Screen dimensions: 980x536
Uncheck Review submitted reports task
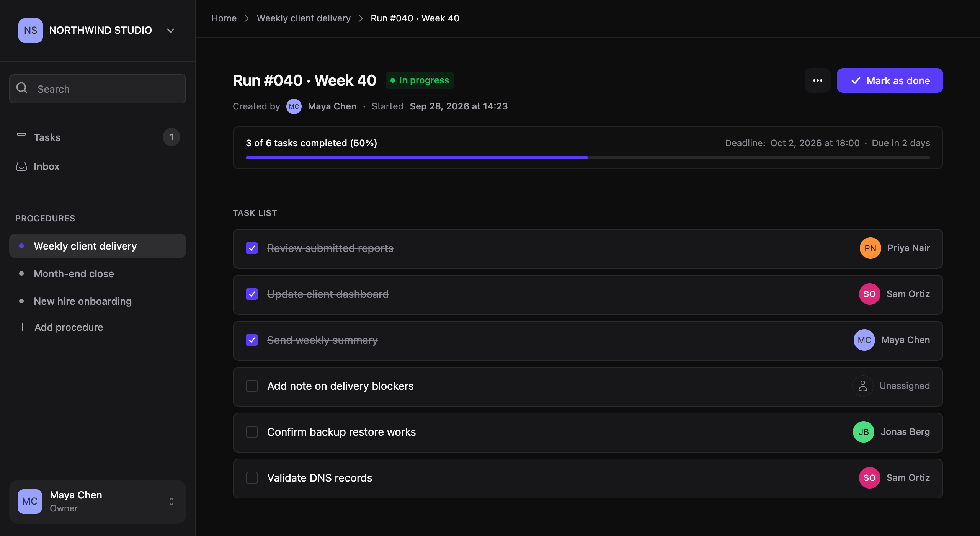point(252,248)
